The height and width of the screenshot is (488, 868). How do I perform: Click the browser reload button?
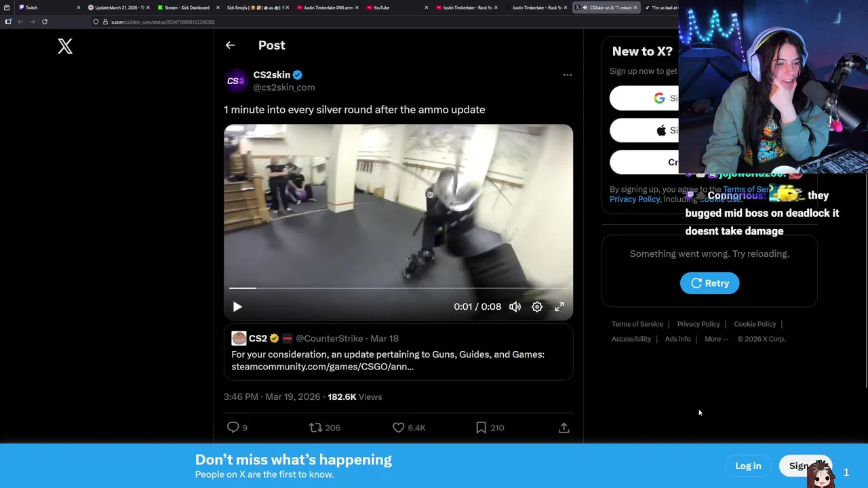tap(45, 22)
